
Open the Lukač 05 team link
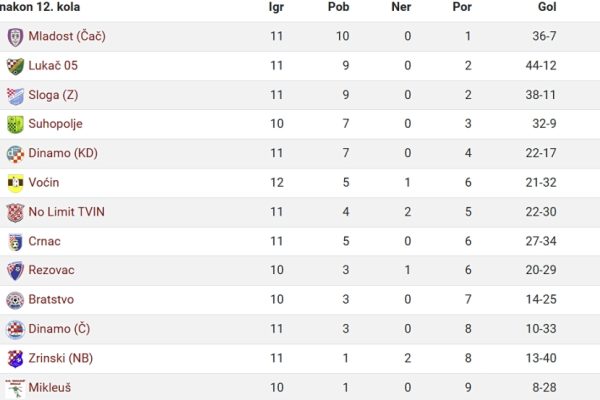pos(53,65)
